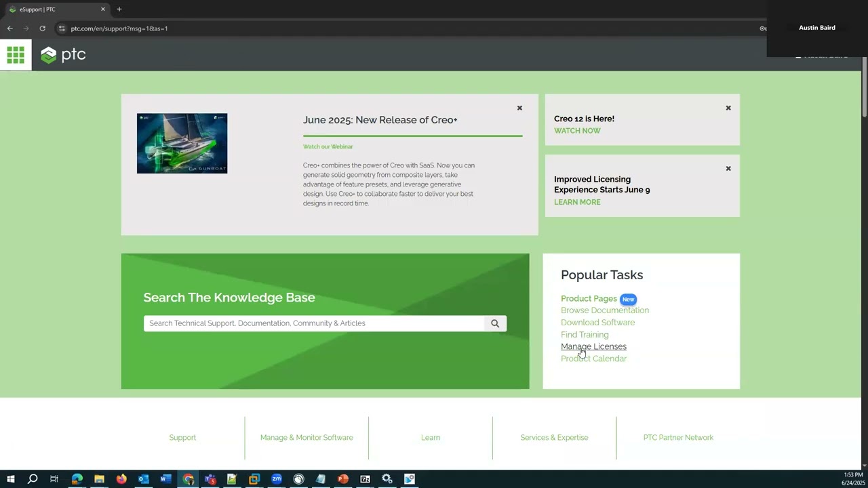Open Settings gear from taskbar
This screenshot has width=868, height=488.
(387, 479)
